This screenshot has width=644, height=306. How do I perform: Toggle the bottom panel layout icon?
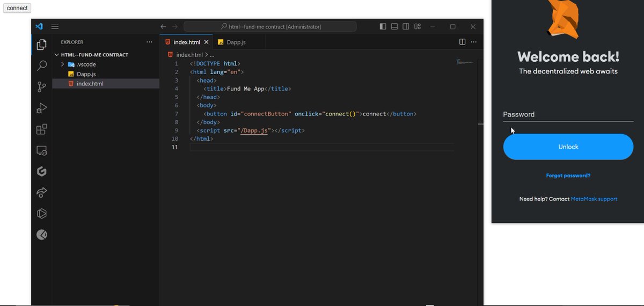tap(394, 26)
